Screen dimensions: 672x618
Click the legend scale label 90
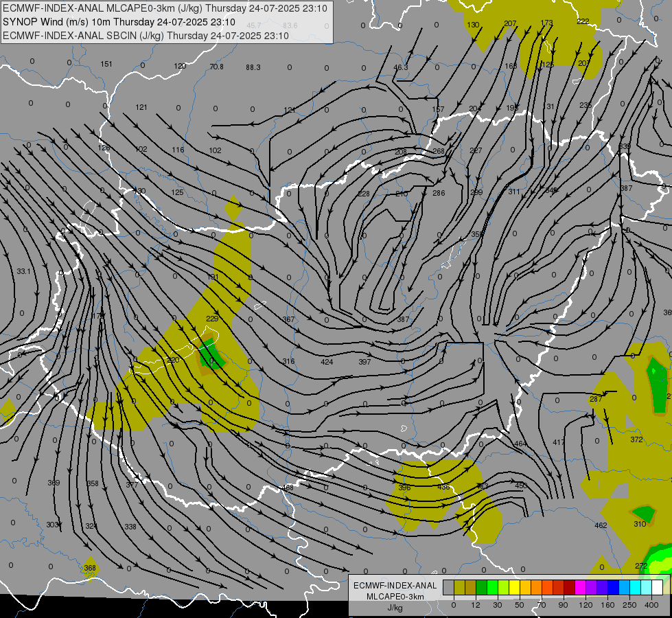coord(563,605)
